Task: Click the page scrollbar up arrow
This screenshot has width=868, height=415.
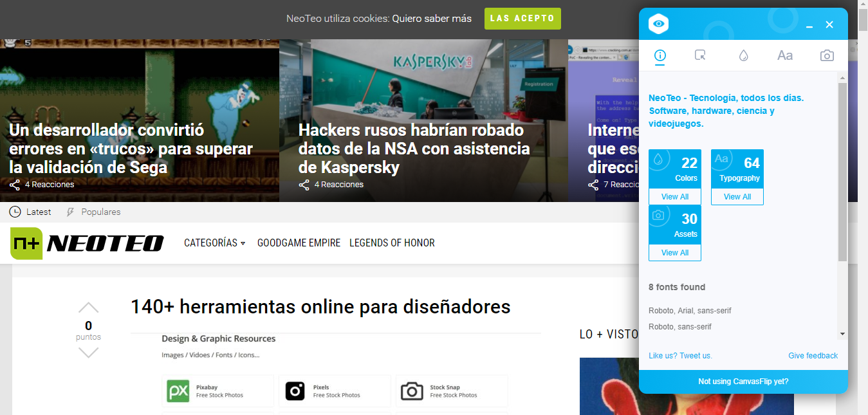Action: tap(863, 5)
